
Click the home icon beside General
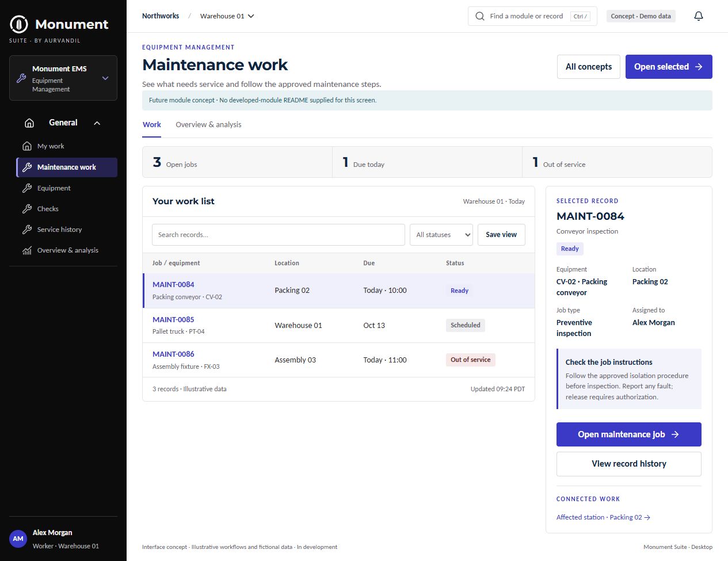[29, 123]
